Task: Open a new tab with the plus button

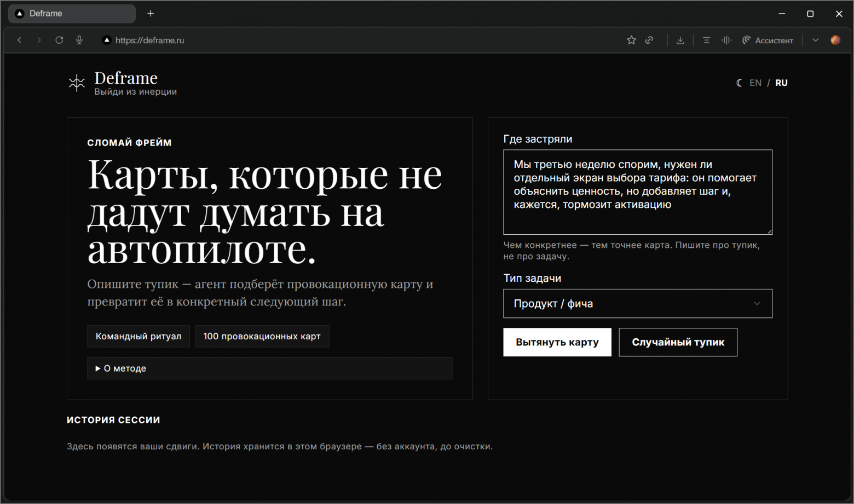Action: point(151,14)
